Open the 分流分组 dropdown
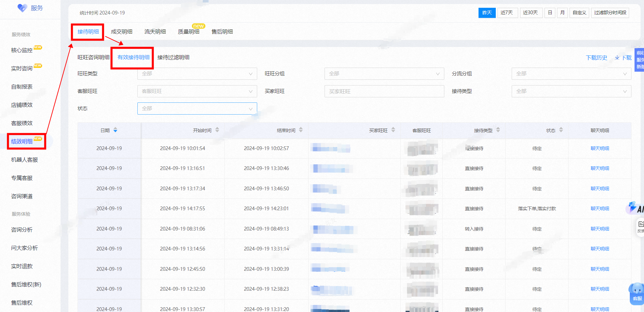This screenshot has width=644, height=312. pyautogui.click(x=571, y=74)
